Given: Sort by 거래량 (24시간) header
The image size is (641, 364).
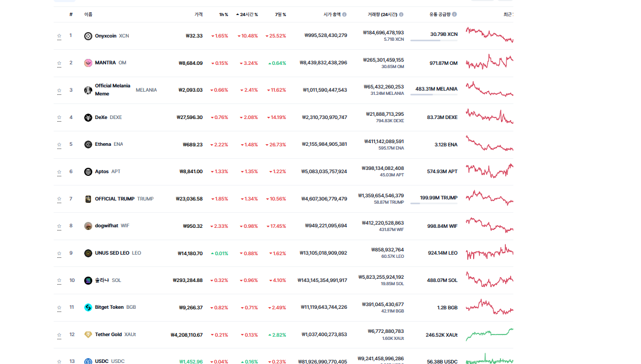Looking at the screenshot, I should coord(382,14).
